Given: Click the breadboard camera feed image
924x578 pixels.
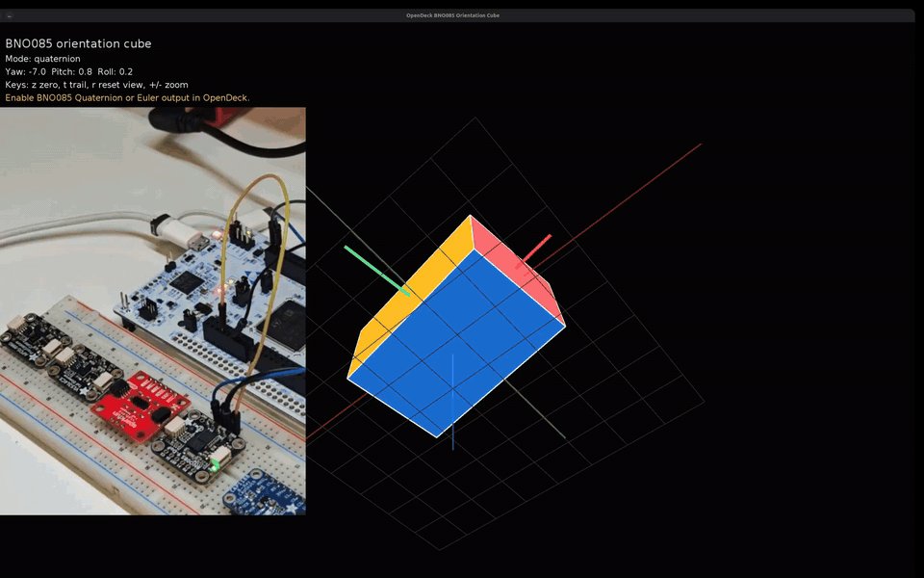Looking at the screenshot, I should pos(153,311).
